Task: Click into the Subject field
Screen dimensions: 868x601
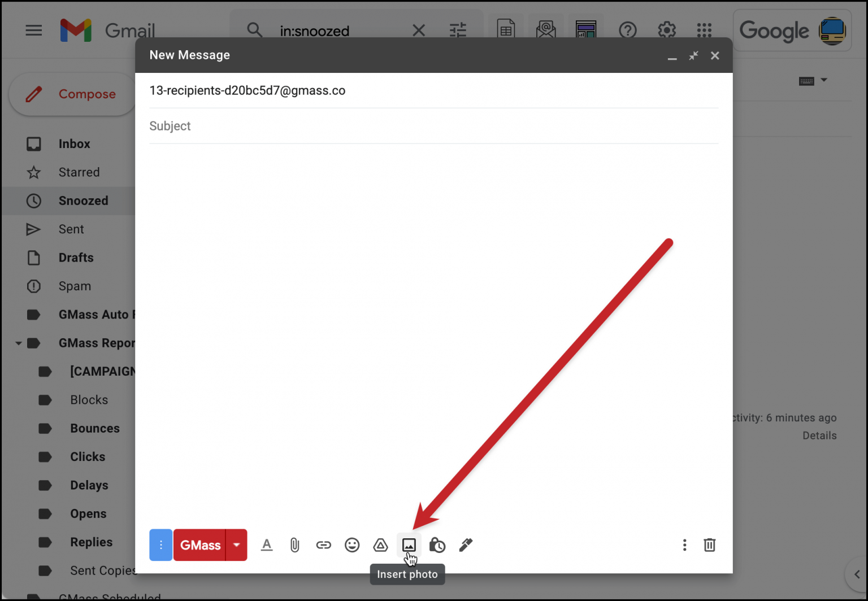Action: tap(433, 126)
